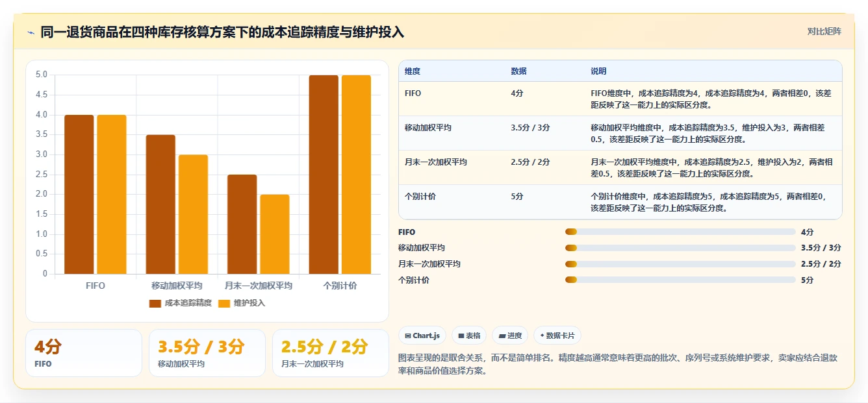Open the 4分 FIFO data card

pyautogui.click(x=84, y=353)
